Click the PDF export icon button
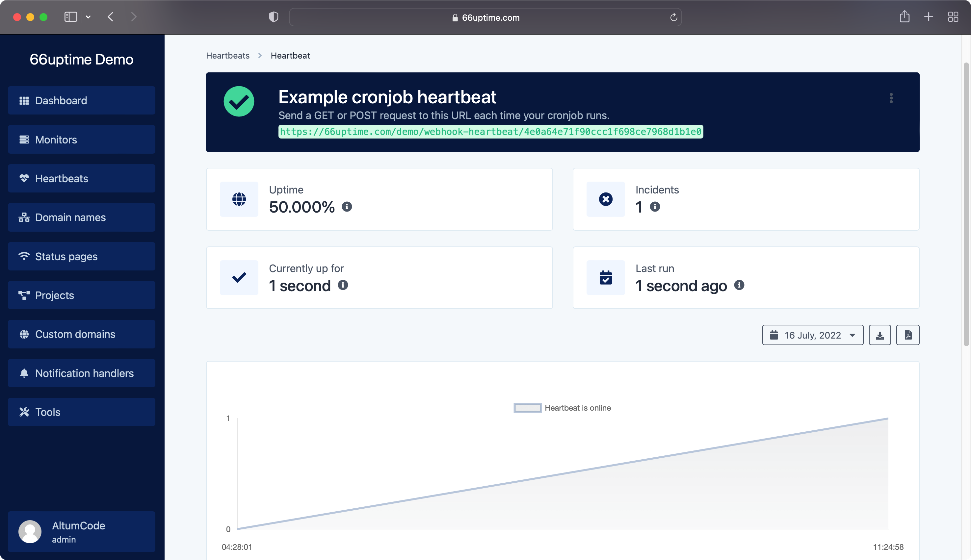Image resolution: width=971 pixels, height=560 pixels. pos(908,335)
